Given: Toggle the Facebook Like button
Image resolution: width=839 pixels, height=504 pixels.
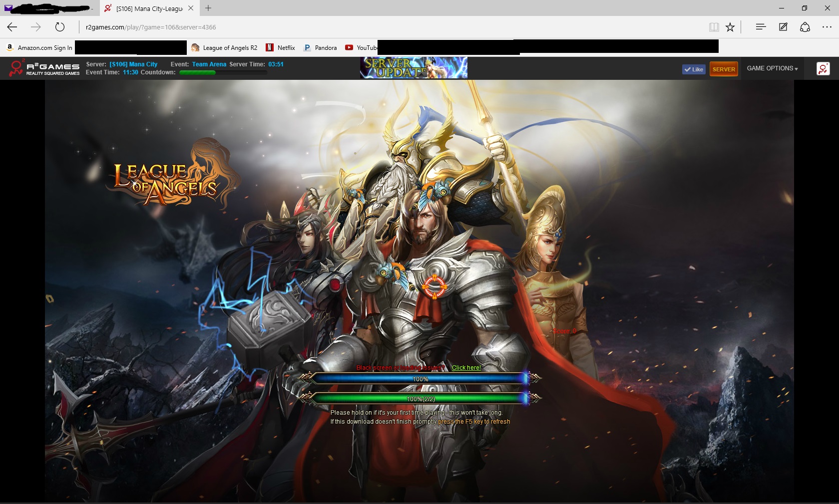Looking at the screenshot, I should (x=694, y=69).
